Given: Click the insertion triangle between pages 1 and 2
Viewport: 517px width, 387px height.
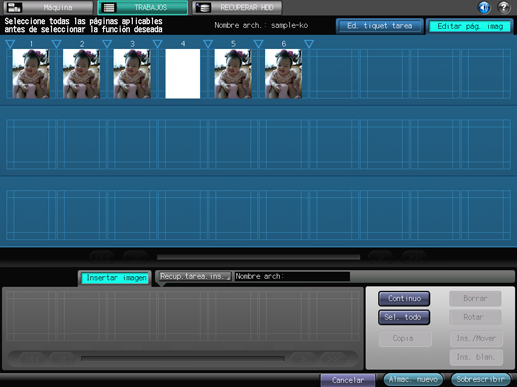Looking at the screenshot, I should coord(57,44).
